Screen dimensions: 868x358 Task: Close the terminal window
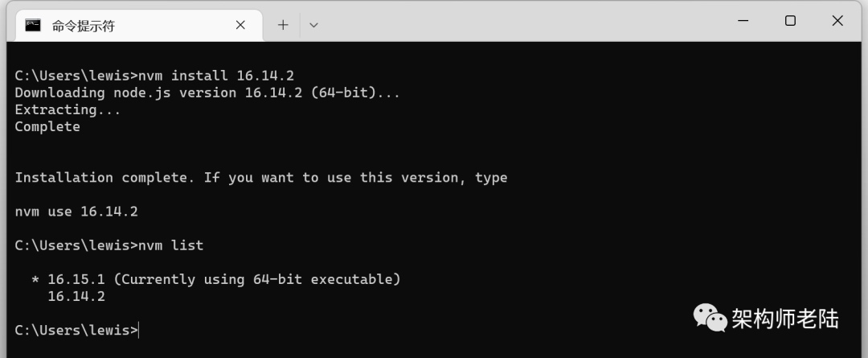pyautogui.click(x=837, y=21)
